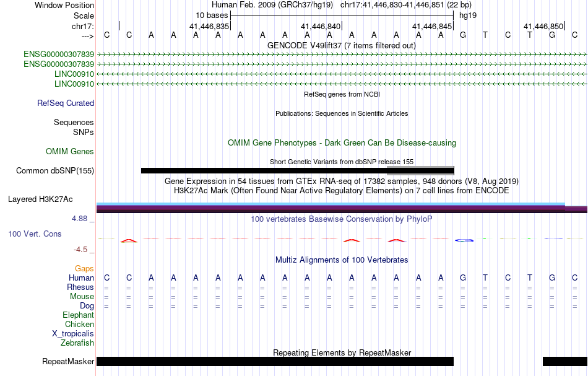Select the Dog species label
The height and width of the screenshot is (376, 588).
[87, 306]
